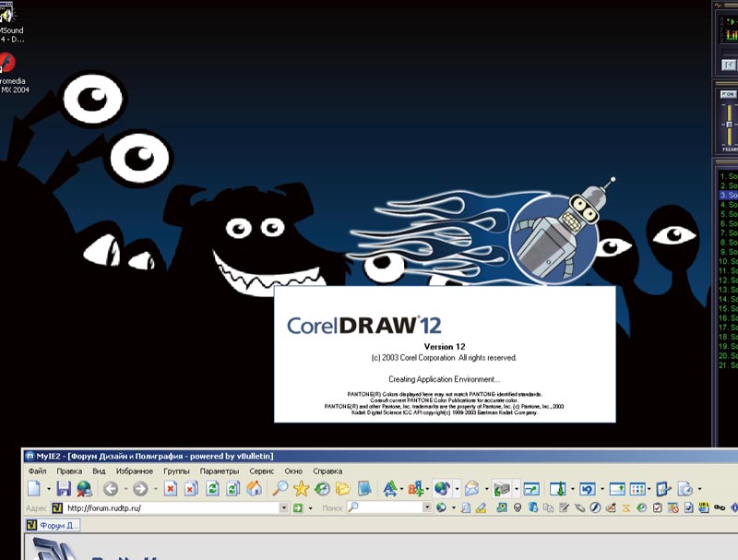Screen dimensions: 738x560
Task: Select playlist track 10 in the player
Action: click(x=728, y=261)
